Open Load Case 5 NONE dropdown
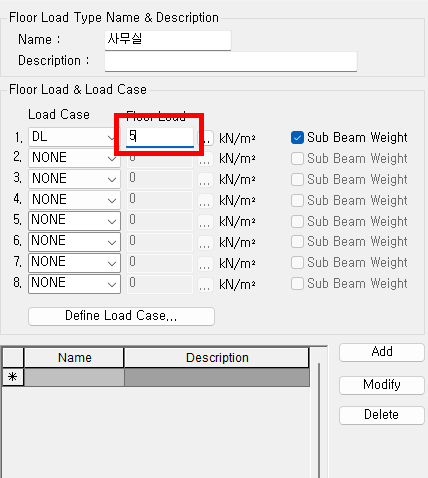428x478 pixels. (74, 220)
